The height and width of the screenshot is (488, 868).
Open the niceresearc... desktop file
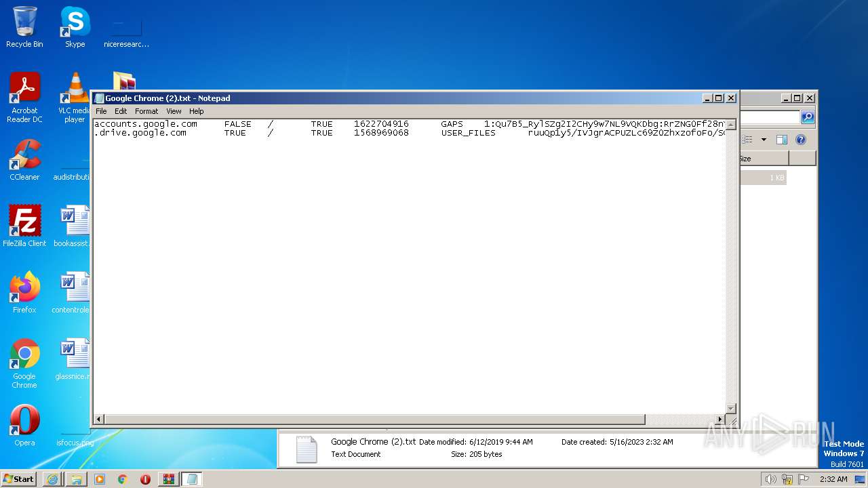(126, 33)
